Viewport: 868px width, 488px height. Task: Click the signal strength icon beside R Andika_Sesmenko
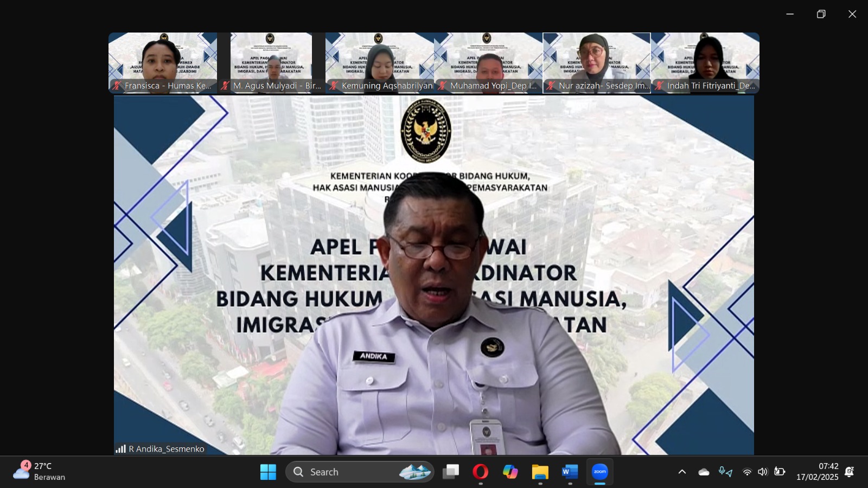pos(120,449)
